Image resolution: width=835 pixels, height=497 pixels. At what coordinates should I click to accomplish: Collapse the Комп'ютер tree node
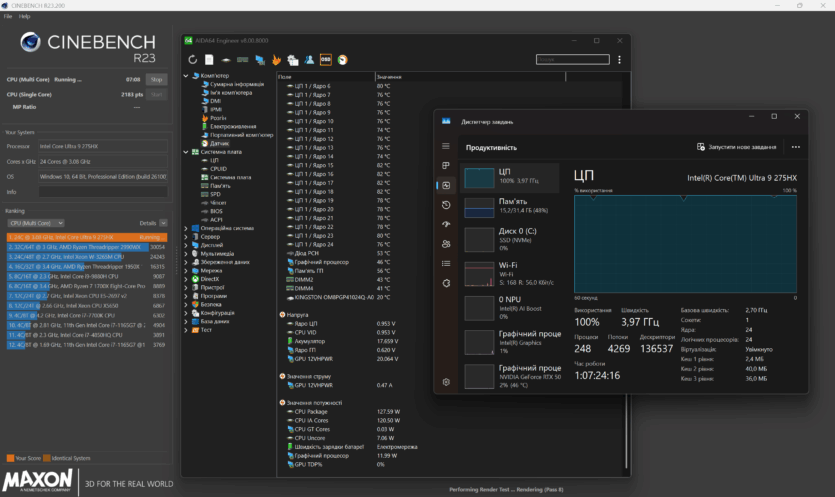coord(187,76)
